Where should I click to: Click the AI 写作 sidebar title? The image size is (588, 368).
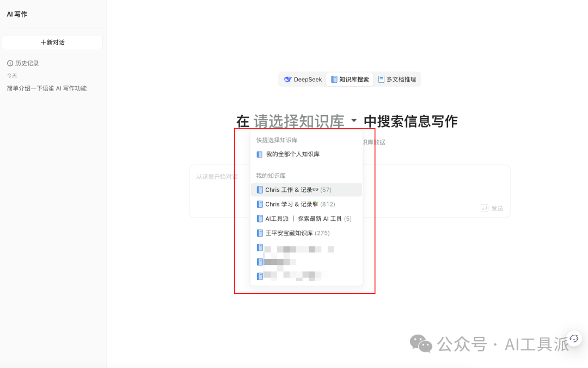[17, 14]
